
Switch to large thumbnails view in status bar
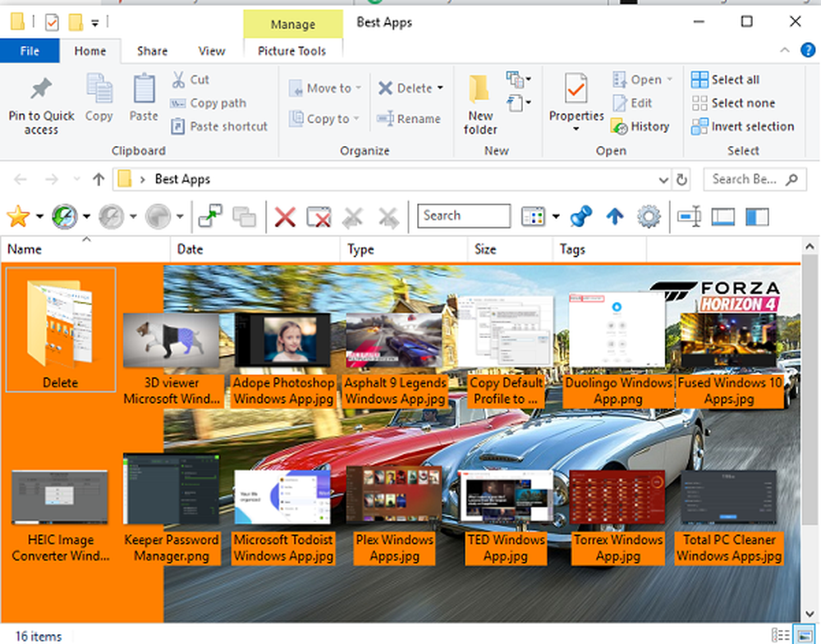coord(806,635)
